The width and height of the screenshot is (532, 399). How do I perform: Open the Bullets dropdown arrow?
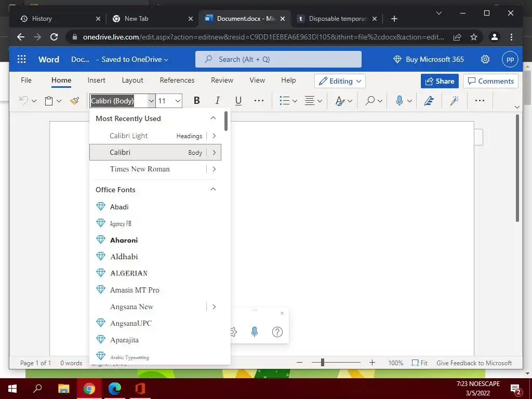[x=295, y=101]
